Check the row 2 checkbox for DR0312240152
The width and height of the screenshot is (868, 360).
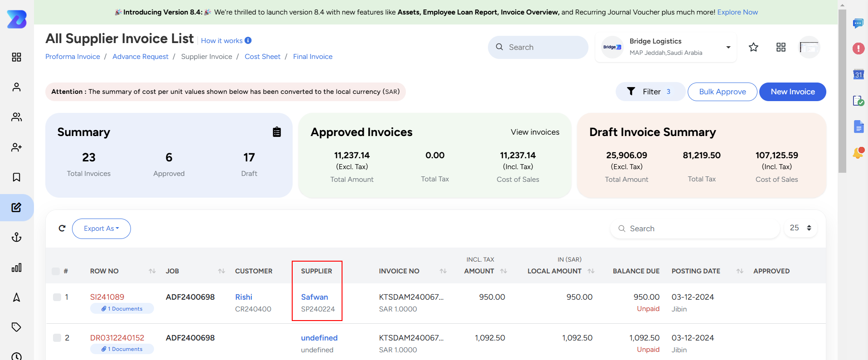pos(57,338)
